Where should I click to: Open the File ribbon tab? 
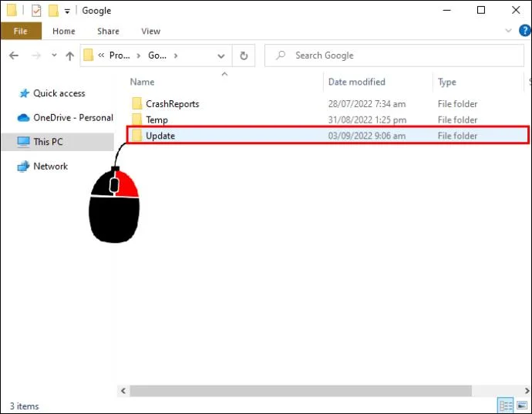pos(21,31)
